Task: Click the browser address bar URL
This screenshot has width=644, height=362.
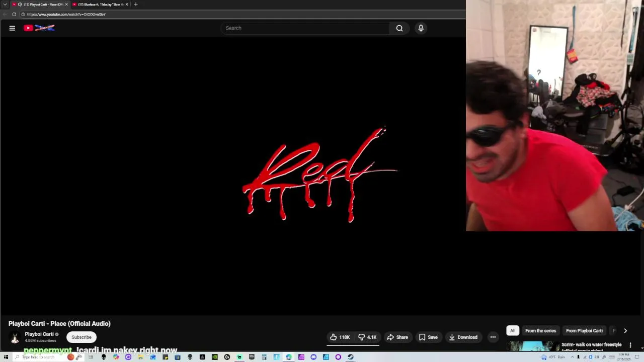Action: 66,15
